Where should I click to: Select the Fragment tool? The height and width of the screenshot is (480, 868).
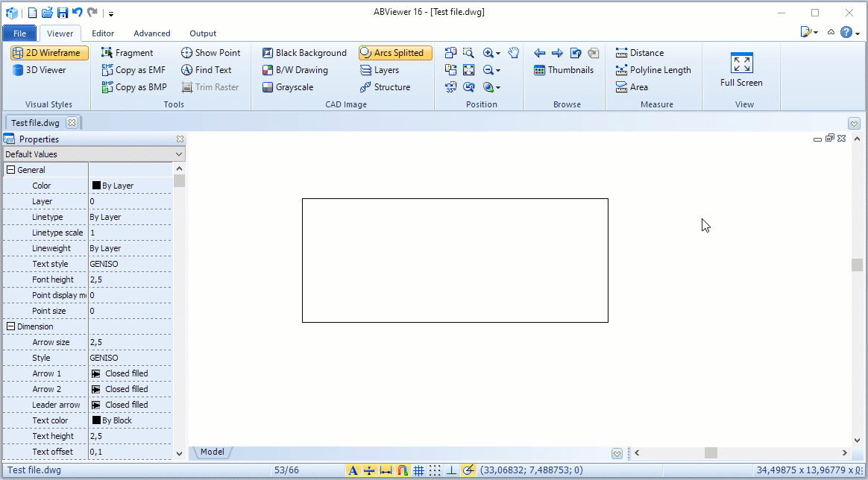(130, 52)
